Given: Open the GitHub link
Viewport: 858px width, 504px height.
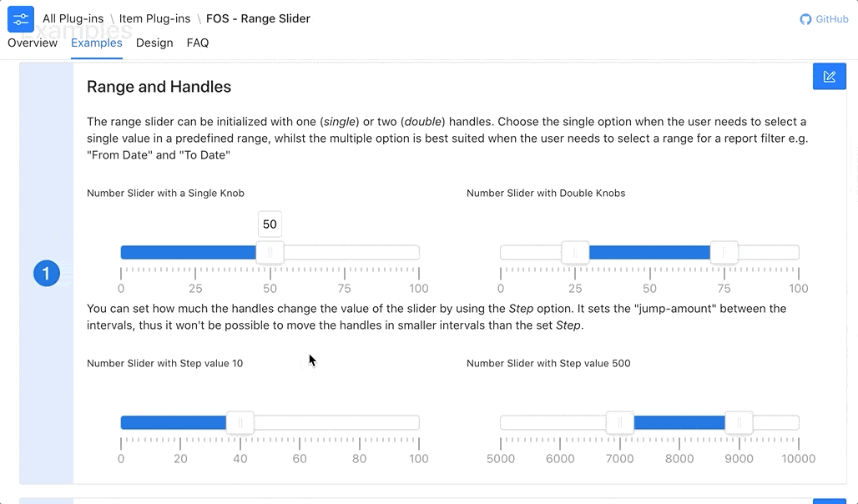Looking at the screenshot, I should (x=824, y=19).
